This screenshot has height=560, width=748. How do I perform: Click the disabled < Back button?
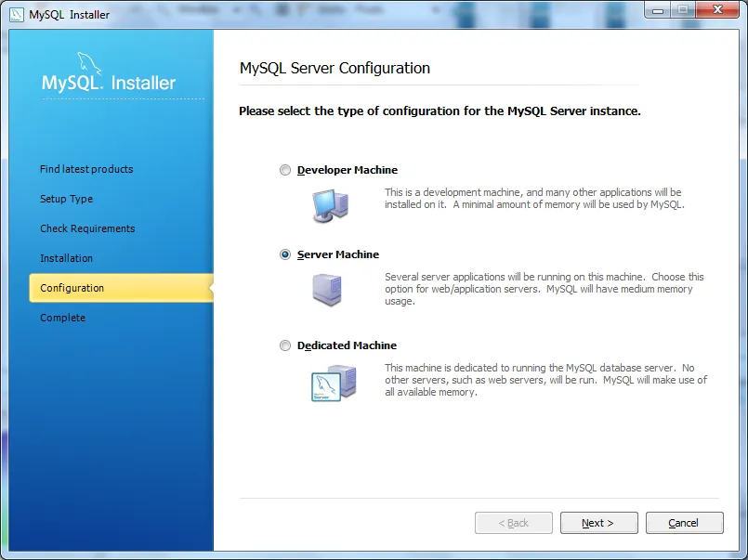pos(513,523)
